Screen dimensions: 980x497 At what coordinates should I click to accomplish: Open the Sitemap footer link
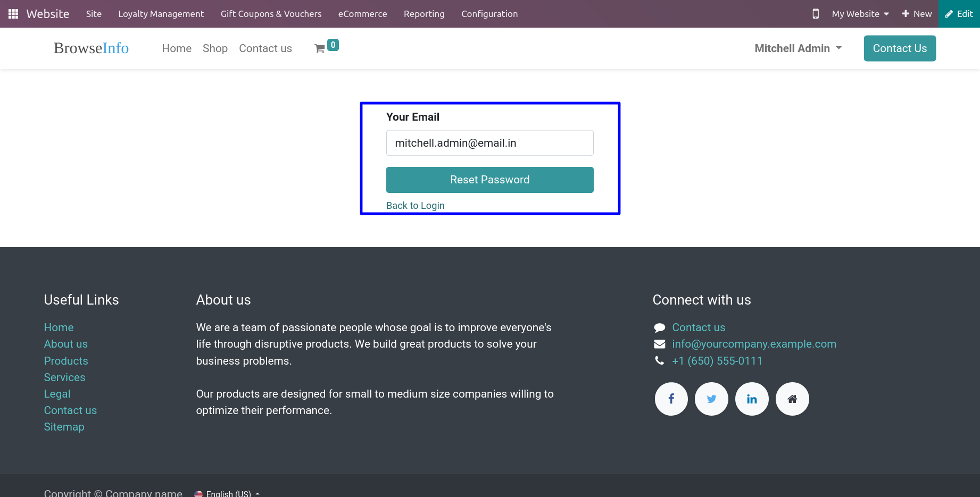(x=64, y=427)
